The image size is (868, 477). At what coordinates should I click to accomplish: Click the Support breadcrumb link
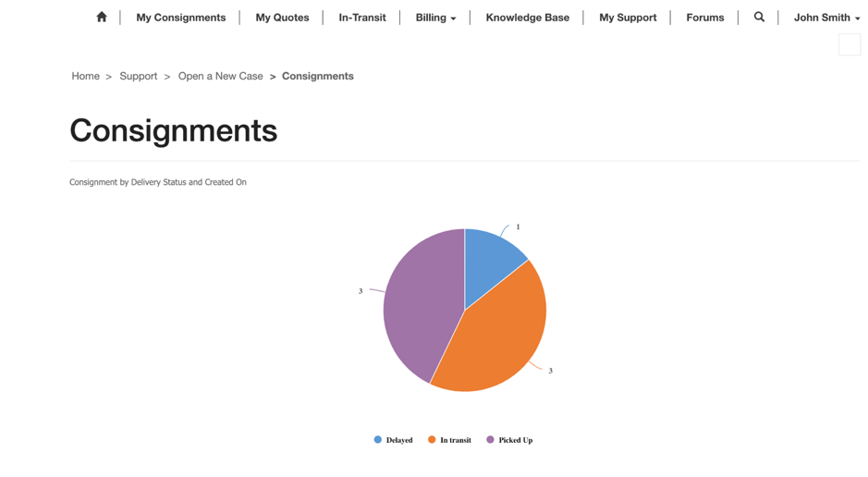click(139, 76)
